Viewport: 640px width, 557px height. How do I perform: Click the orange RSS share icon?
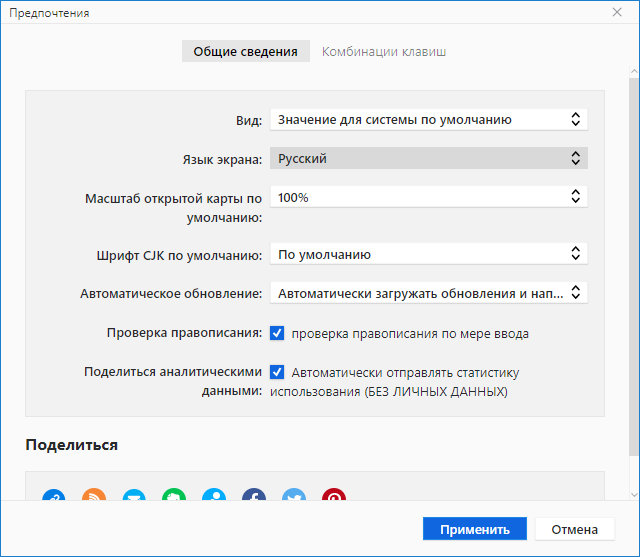coord(93,497)
